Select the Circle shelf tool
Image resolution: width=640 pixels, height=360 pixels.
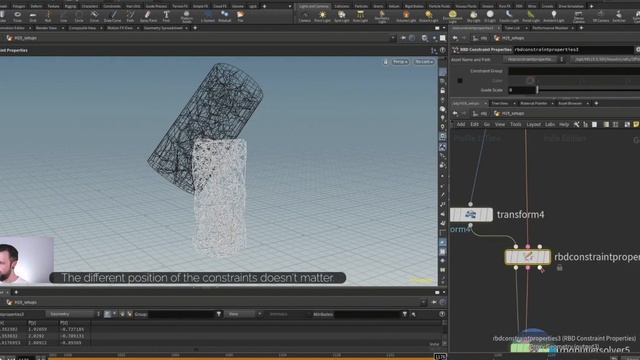point(79,16)
